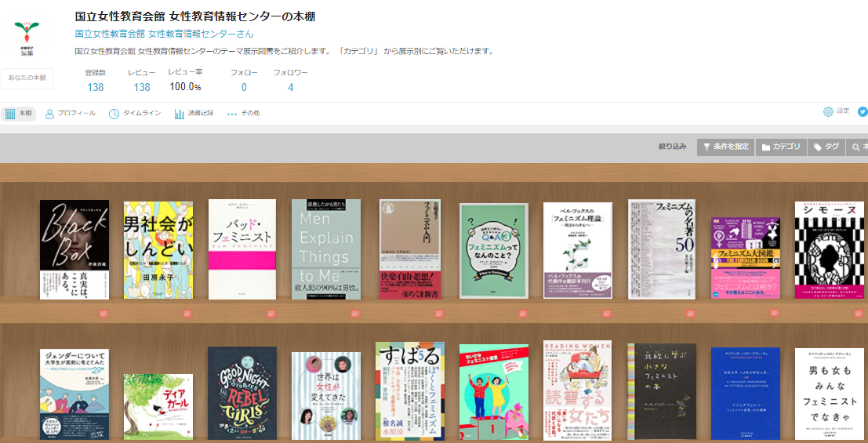
Task: Open 世界は女性が変えてきた book cover
Action: click(326, 396)
